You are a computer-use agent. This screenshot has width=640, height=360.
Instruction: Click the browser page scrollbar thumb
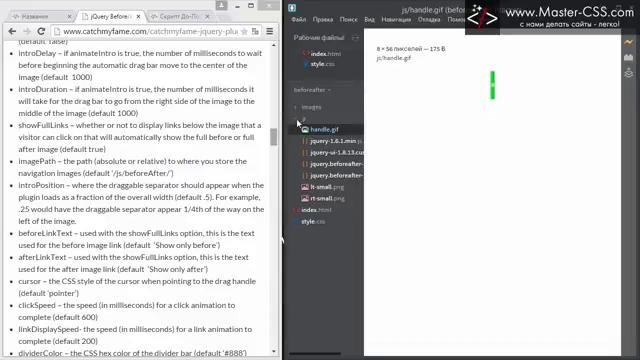pos(273,137)
